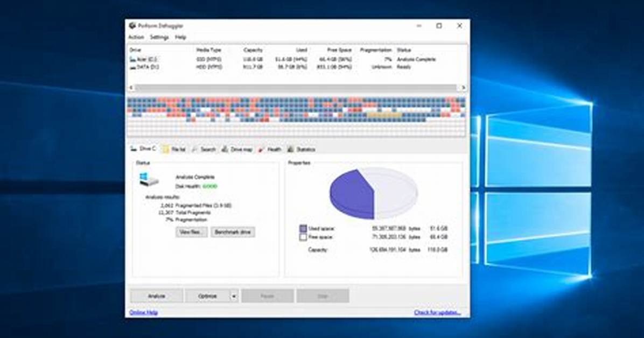Sort by the Fragmentation column header

pyautogui.click(x=376, y=50)
